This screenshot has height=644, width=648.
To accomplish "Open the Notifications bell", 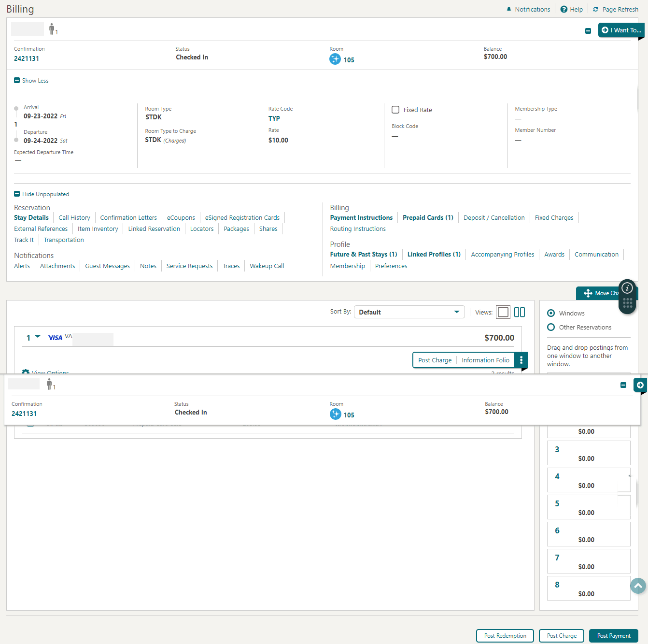I will click(509, 9).
